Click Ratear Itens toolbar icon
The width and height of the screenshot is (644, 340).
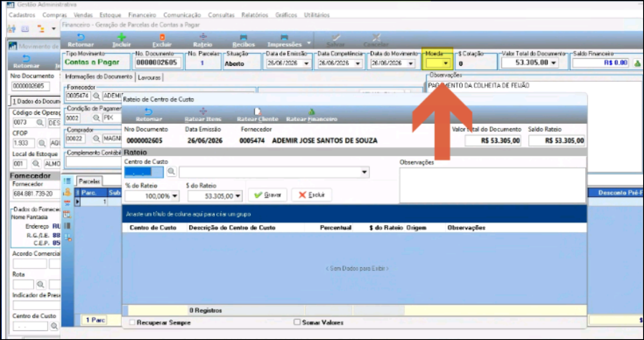203,112
